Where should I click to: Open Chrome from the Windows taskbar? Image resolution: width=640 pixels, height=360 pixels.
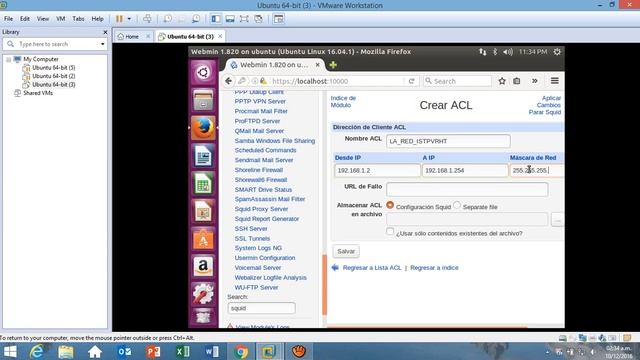pos(241,351)
